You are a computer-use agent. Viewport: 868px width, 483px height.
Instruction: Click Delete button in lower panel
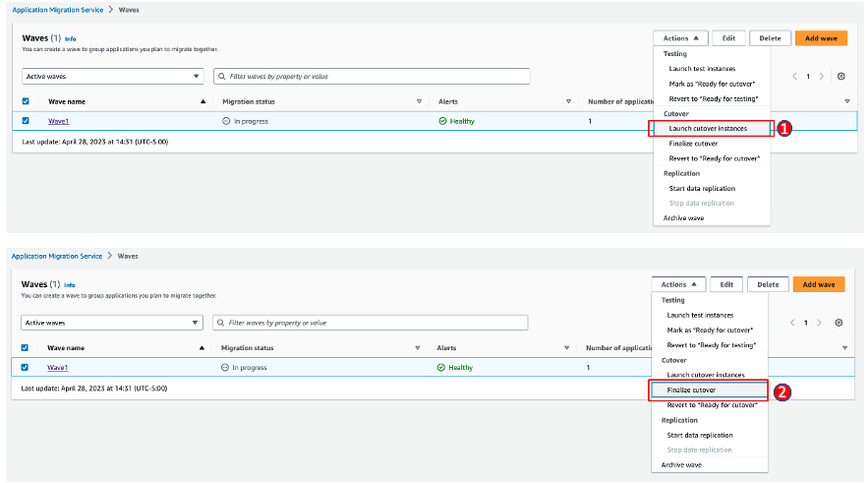(x=768, y=284)
